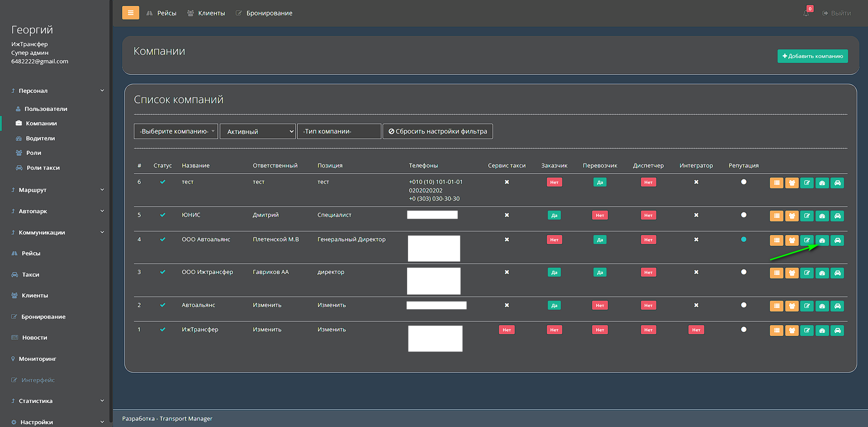
Task: Click 'Сбросить настройки фильтра' button
Action: [437, 131]
